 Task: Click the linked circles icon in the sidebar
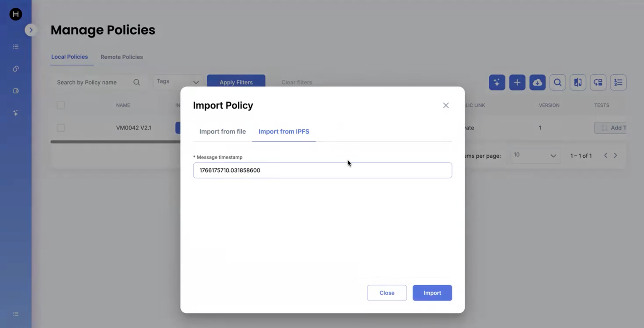tap(16, 69)
